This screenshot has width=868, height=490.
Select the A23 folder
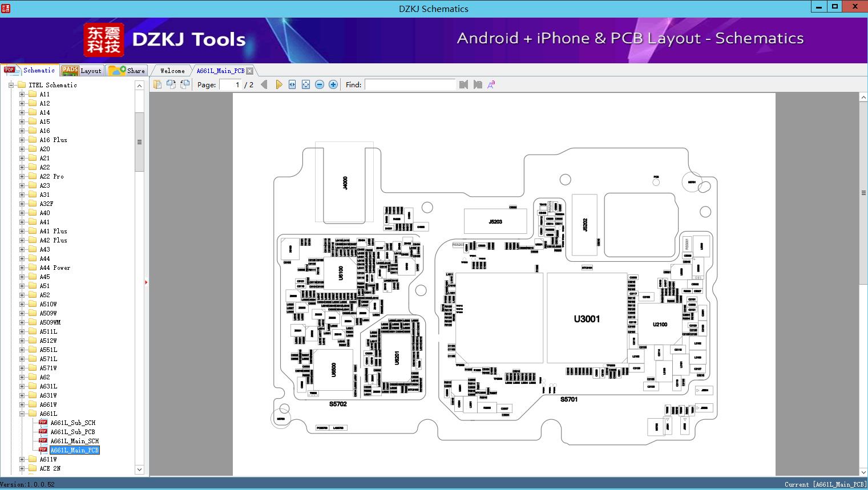[45, 185]
